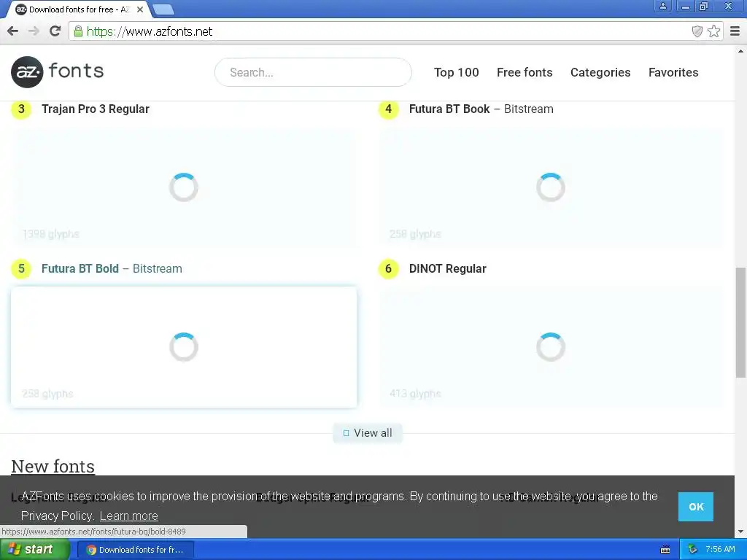747x560 pixels.
Task: Open Trajan Pro 3 Regular font link
Action: click(x=96, y=109)
